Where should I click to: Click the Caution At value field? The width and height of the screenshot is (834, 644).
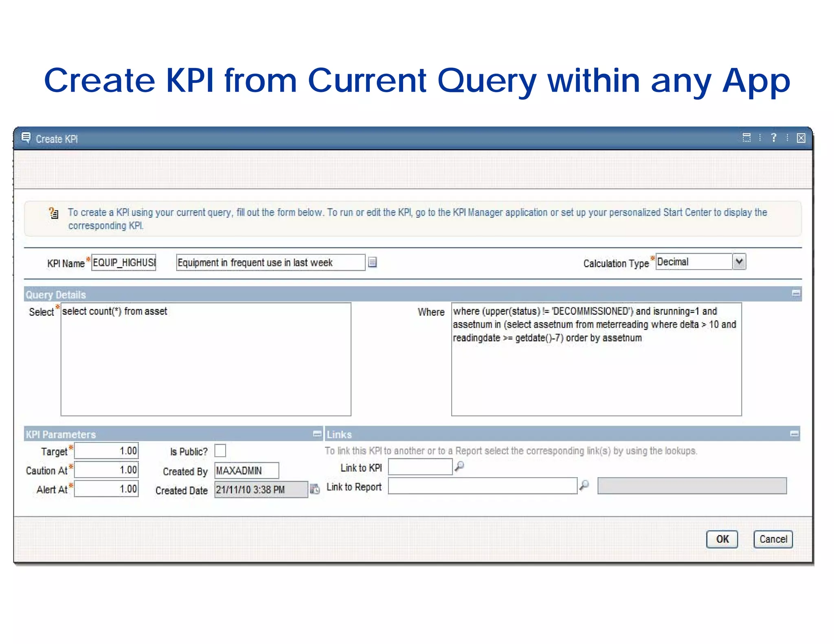[106, 469]
